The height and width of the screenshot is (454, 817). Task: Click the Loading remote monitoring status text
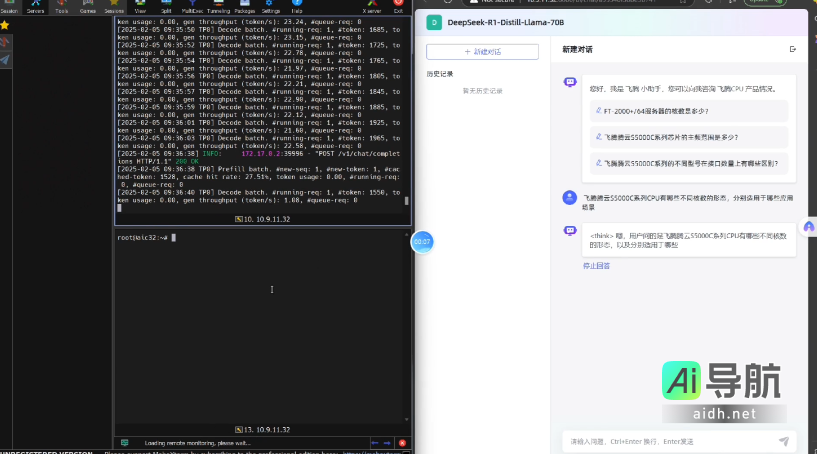point(197,443)
